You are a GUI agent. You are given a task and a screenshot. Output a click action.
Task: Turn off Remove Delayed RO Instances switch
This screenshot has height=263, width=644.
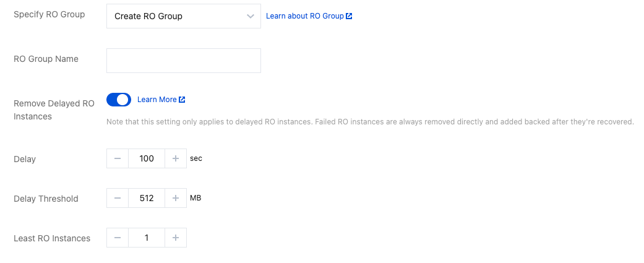(x=119, y=100)
